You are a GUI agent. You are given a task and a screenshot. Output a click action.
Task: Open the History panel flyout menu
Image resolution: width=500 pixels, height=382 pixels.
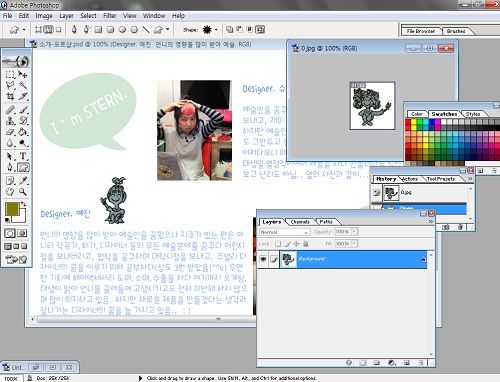(470, 179)
